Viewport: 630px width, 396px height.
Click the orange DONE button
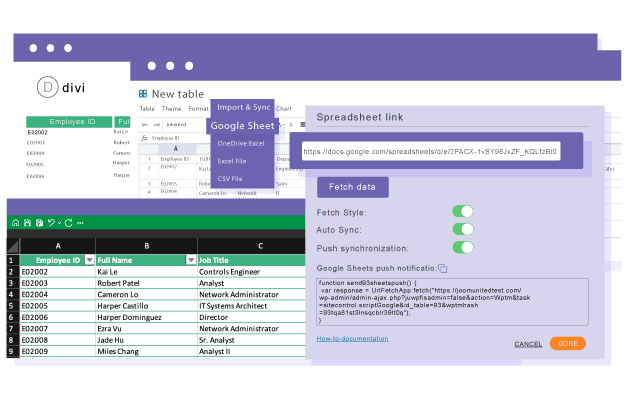click(568, 344)
